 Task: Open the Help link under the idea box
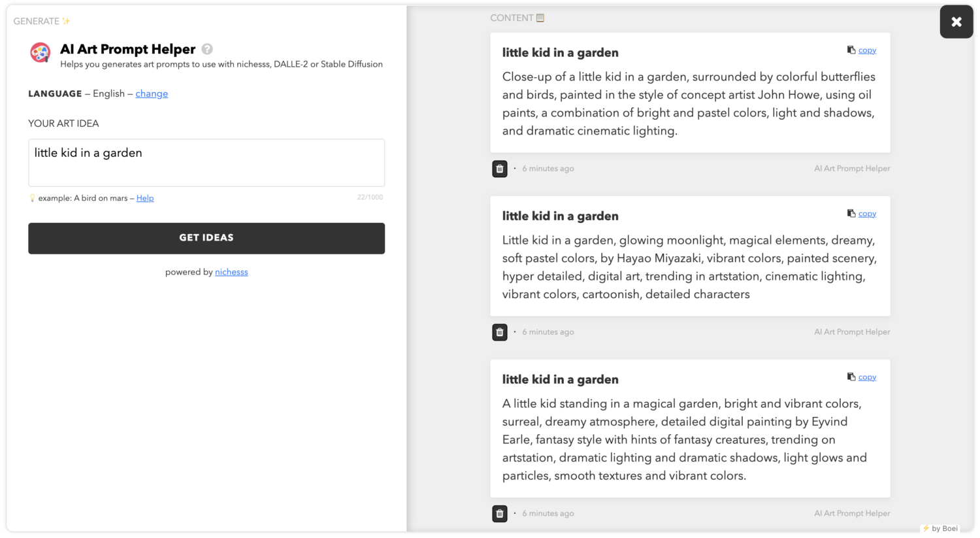pos(145,198)
